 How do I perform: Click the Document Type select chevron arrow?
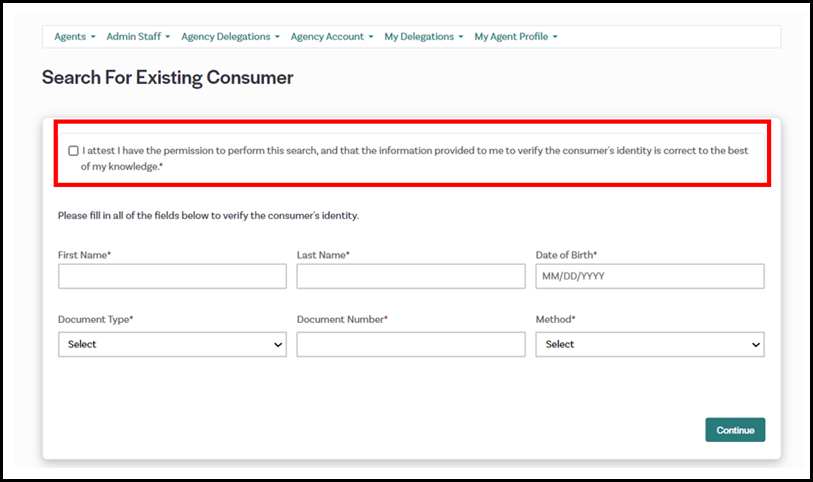pyautogui.click(x=277, y=345)
